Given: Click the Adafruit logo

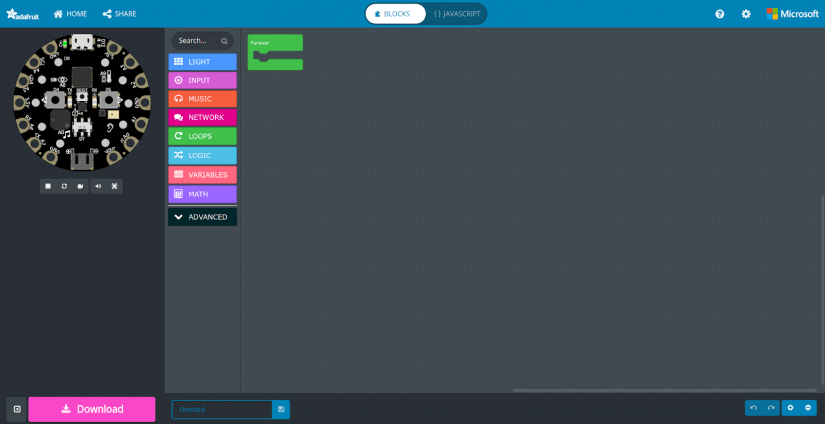Looking at the screenshot, I should (x=23, y=14).
